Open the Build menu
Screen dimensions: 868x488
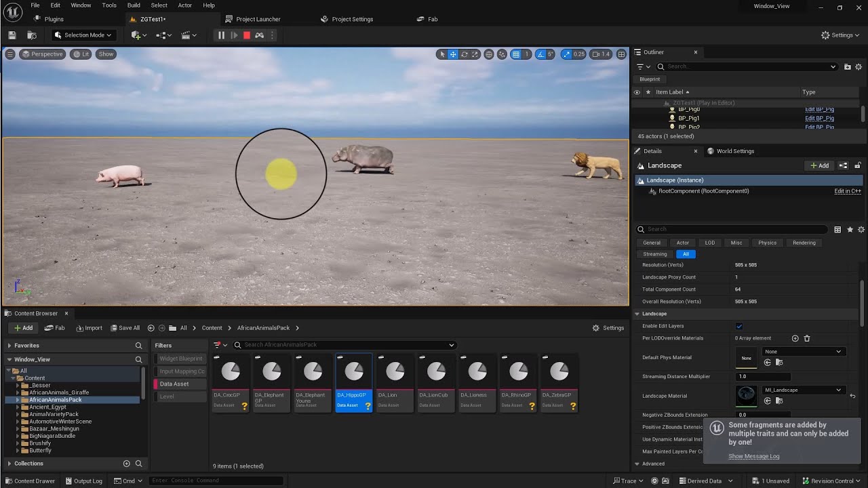pos(134,5)
